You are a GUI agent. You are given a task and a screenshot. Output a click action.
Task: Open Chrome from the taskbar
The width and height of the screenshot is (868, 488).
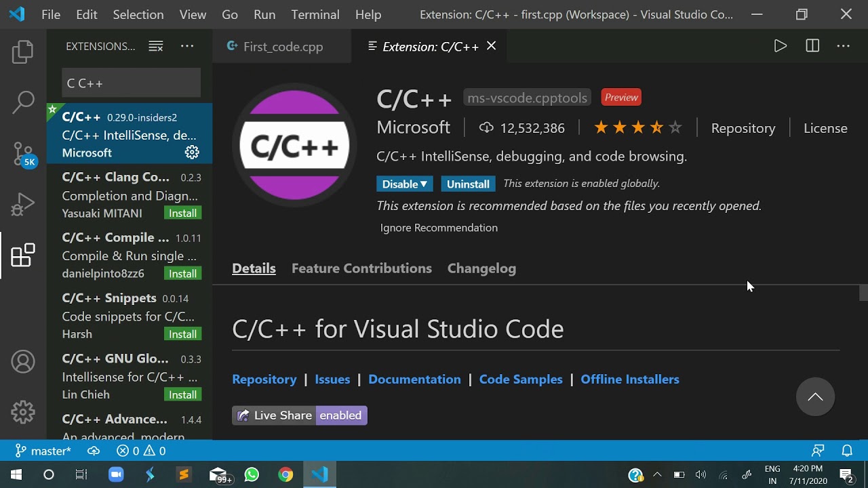pos(285,475)
